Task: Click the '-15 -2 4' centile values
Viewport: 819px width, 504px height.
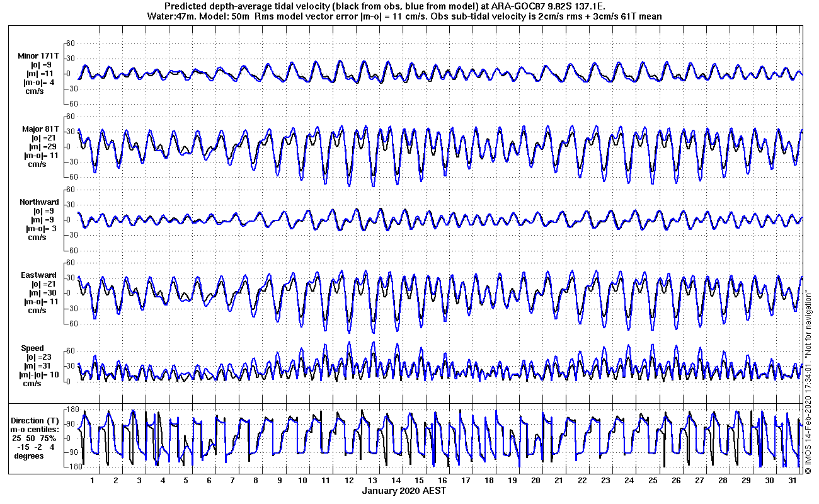Action: [37, 447]
